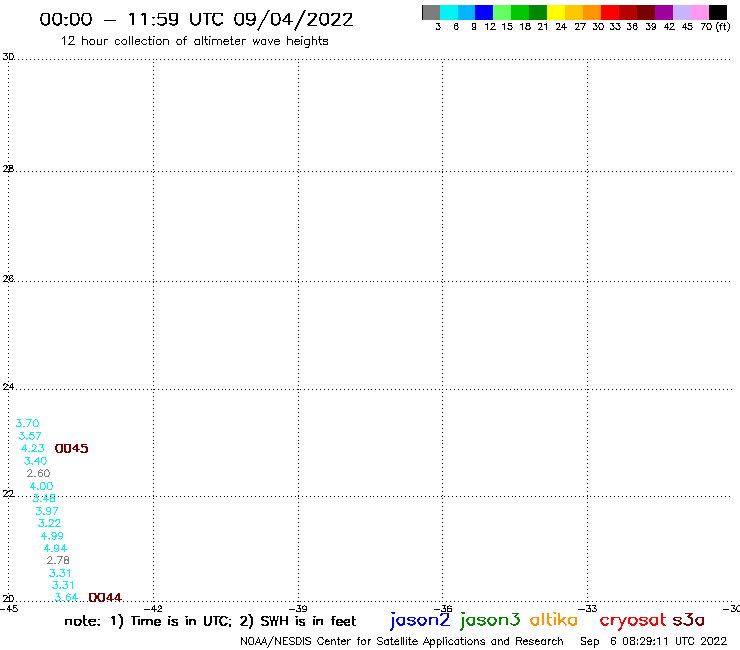The width and height of the screenshot is (740, 650).
Task: Select the longitude axis label -33
Action: click(588, 608)
